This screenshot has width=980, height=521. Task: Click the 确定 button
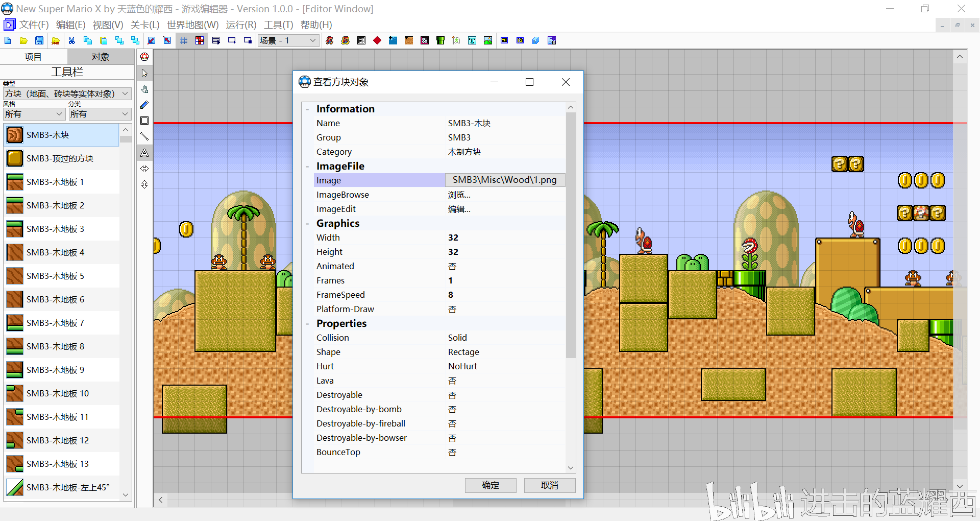[x=491, y=485]
